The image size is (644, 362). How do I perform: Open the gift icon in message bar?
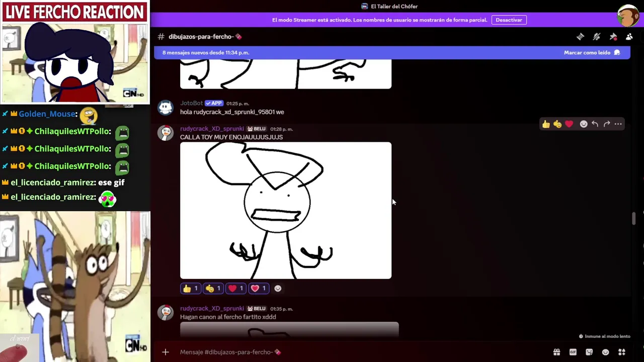click(556, 352)
